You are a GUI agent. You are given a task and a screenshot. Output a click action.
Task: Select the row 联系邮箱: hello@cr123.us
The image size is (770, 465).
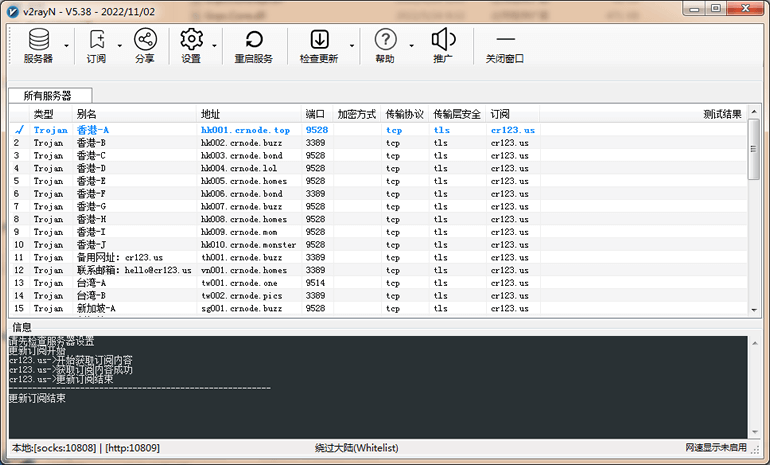click(378, 271)
